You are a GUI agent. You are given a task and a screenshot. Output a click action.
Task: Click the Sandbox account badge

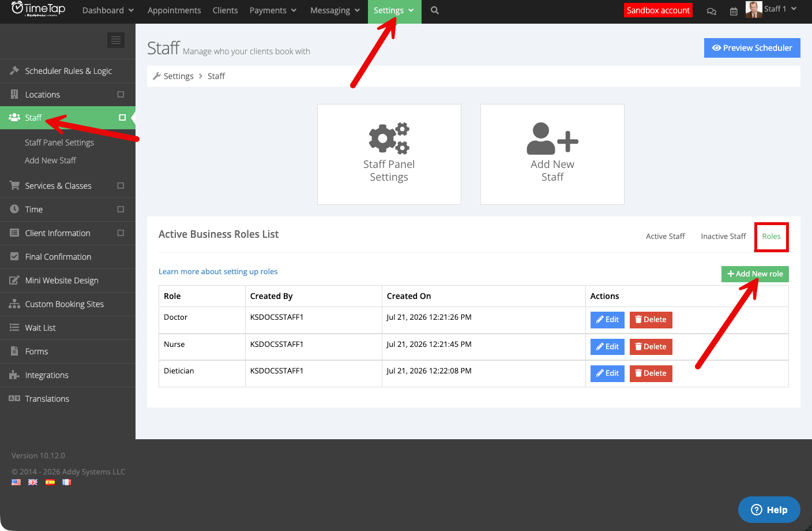click(658, 10)
